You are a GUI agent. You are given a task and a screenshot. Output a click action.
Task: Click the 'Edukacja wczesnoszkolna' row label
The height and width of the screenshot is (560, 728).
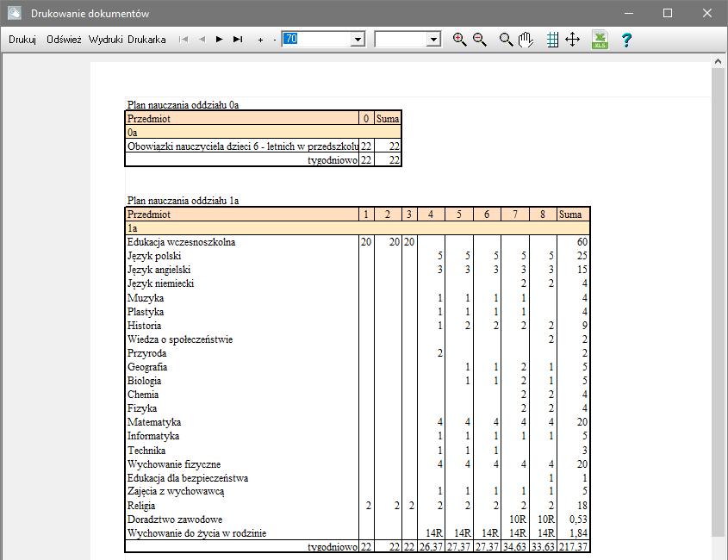[181, 242]
